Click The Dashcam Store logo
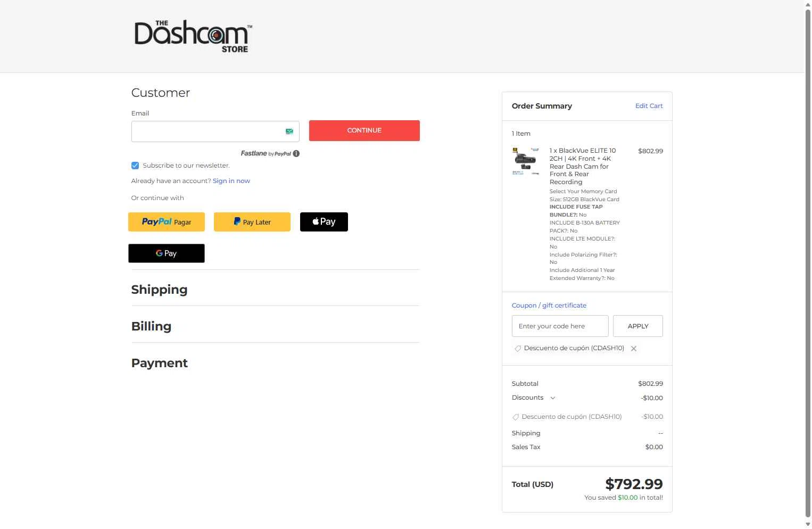The image size is (812, 529). click(x=193, y=36)
